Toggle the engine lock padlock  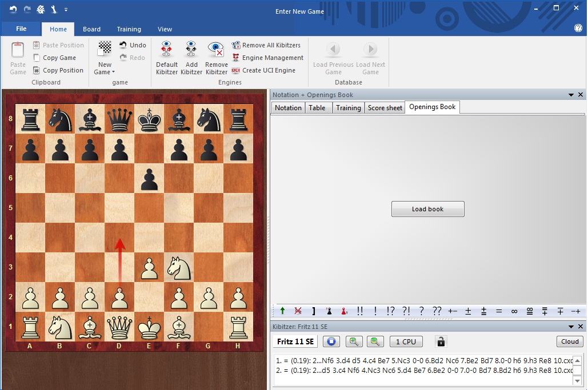[440, 341]
